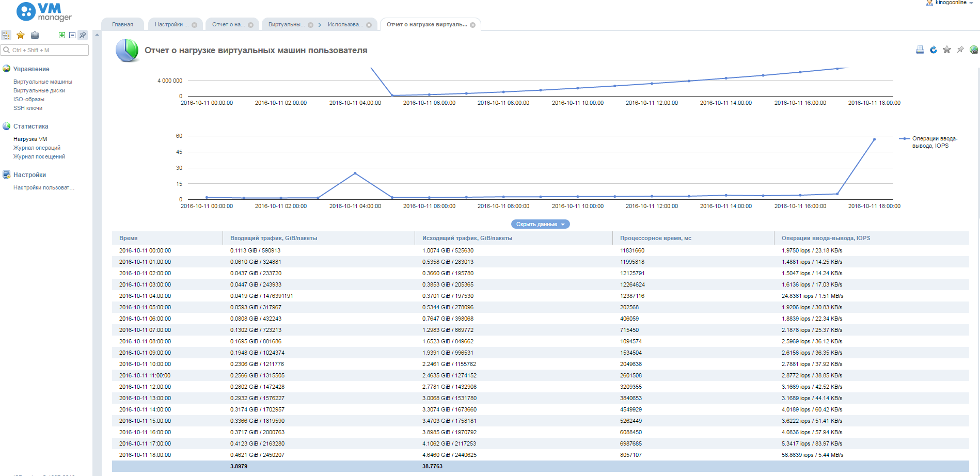The height and width of the screenshot is (476, 980).
Task: Switch to the Отчет о на... tab
Action: pos(228,24)
